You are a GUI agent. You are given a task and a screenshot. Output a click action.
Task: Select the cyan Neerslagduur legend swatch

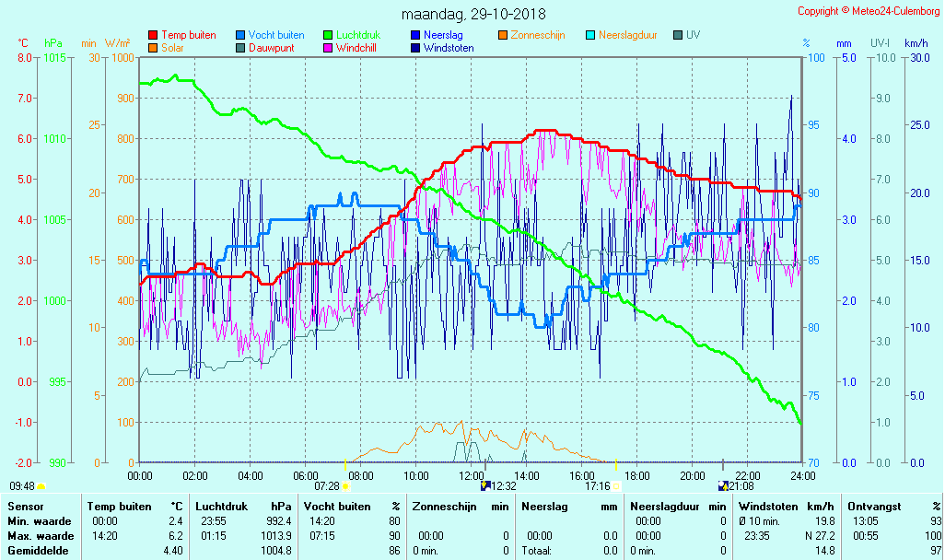590,35
